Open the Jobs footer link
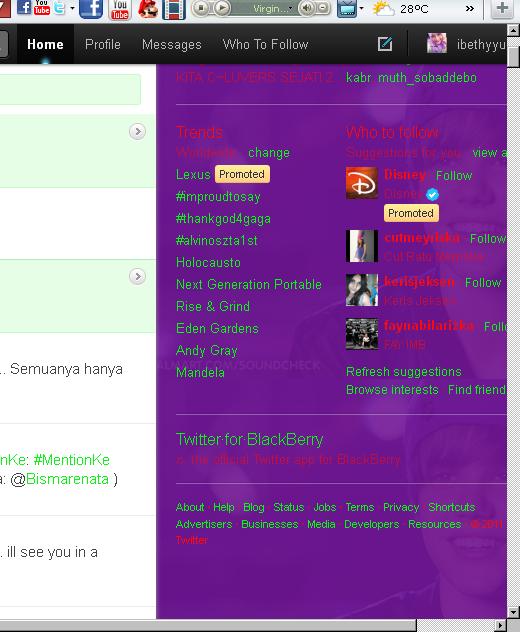Image resolution: width=520 pixels, height=636 pixels. coord(325,507)
